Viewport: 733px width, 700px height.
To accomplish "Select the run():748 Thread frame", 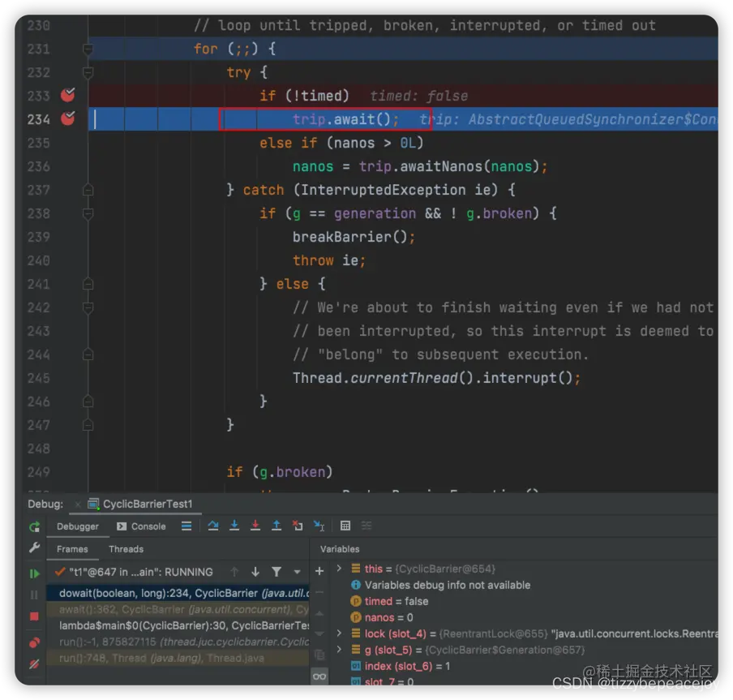I will coord(178,658).
